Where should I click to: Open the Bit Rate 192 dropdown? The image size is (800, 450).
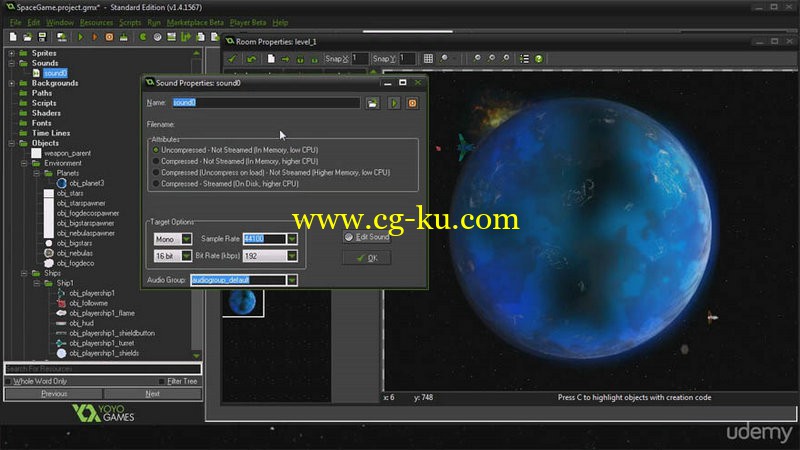[x=292, y=256]
